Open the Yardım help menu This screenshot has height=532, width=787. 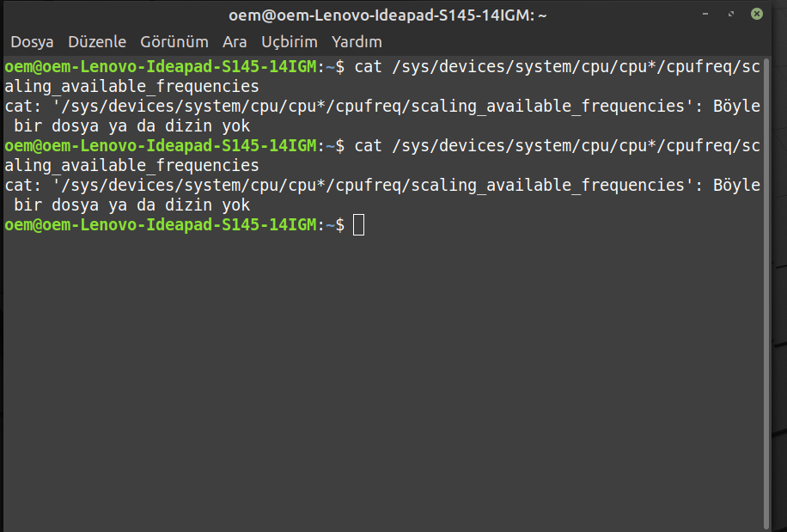[x=357, y=41]
